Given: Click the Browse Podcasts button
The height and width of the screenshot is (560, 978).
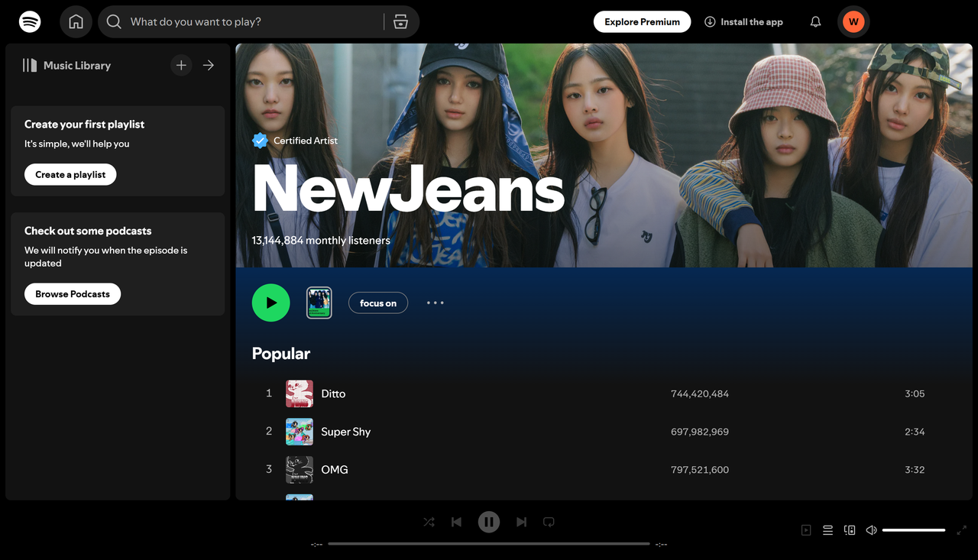Looking at the screenshot, I should coord(73,294).
